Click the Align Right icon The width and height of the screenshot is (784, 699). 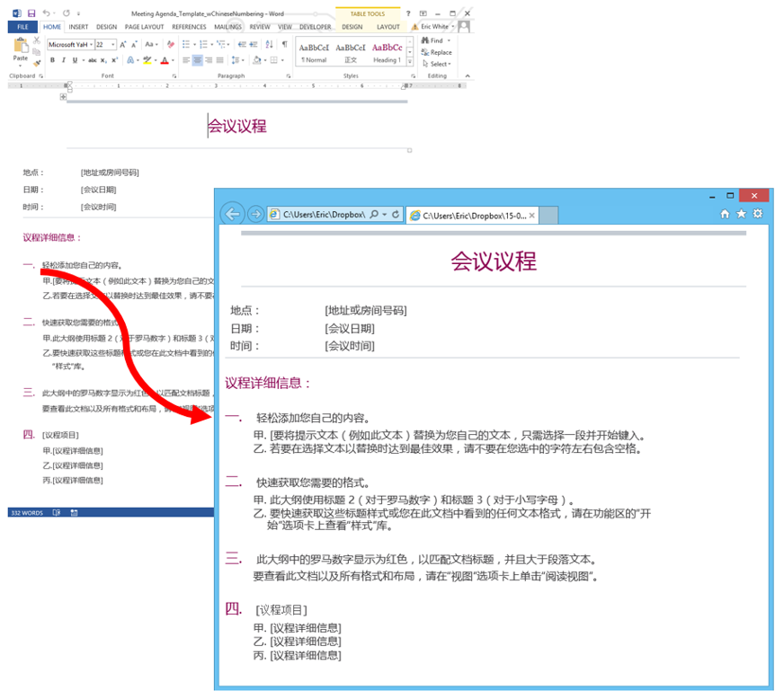(209, 60)
